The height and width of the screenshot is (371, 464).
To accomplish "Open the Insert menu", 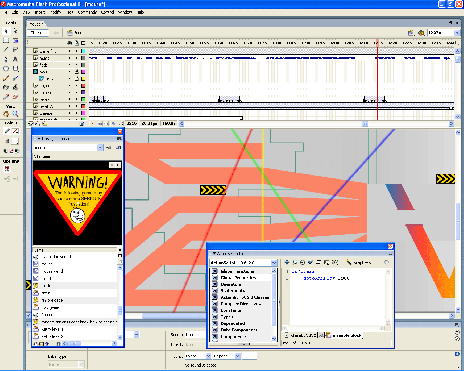I will 40,12.
